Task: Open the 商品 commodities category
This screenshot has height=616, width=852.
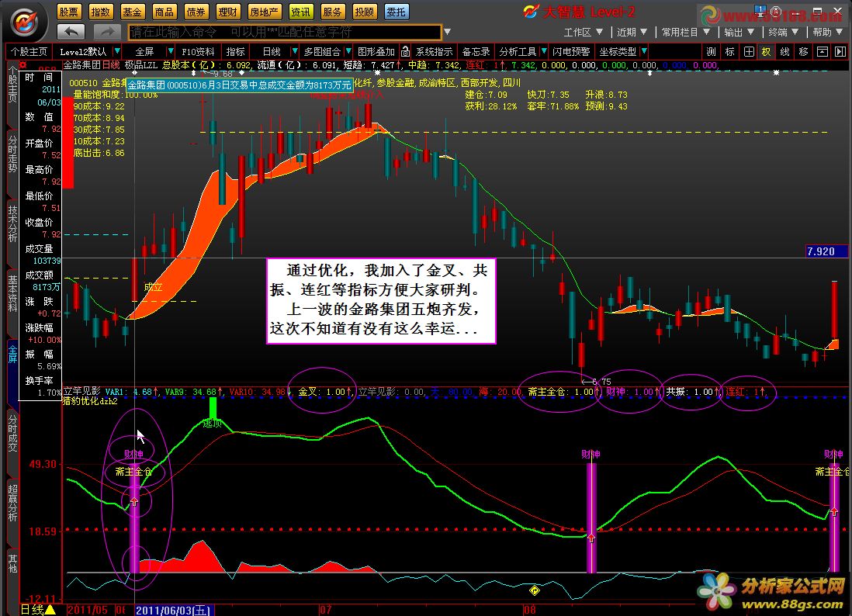Action: click(164, 12)
